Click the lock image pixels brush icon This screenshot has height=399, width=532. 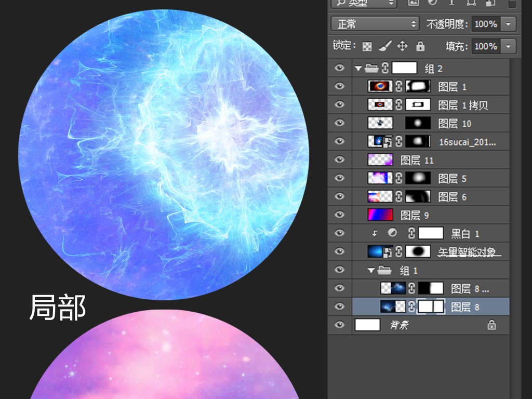pyautogui.click(x=385, y=46)
